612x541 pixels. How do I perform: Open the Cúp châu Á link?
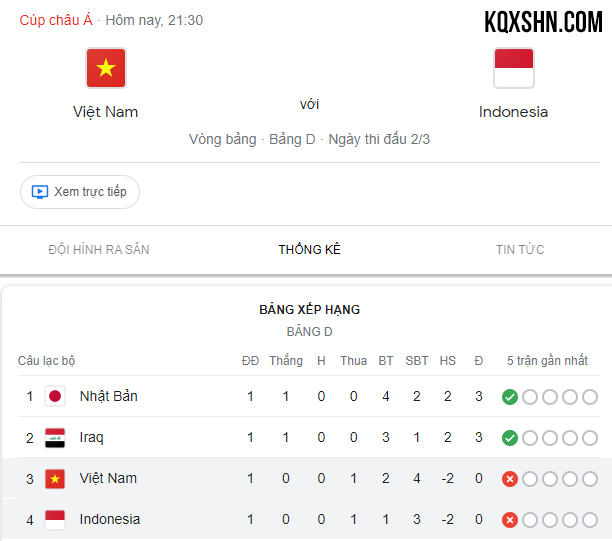point(56,20)
